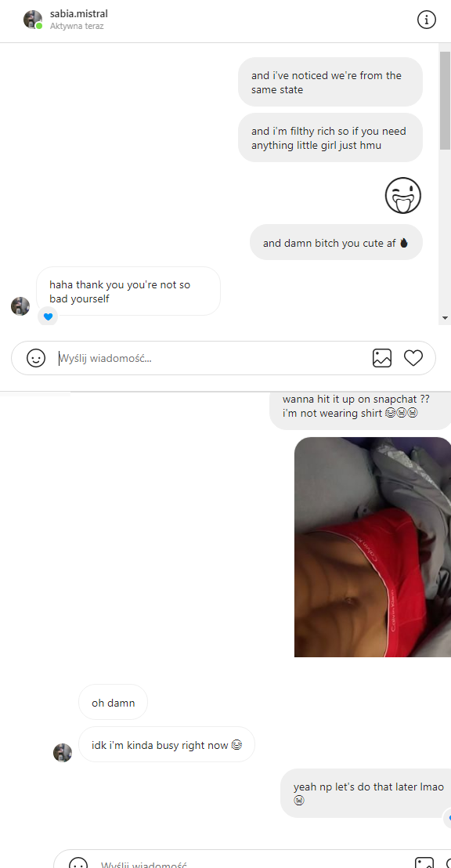Image resolution: width=451 pixels, height=868 pixels.
Task: Select 'we're from the same state' message
Action: pos(330,82)
